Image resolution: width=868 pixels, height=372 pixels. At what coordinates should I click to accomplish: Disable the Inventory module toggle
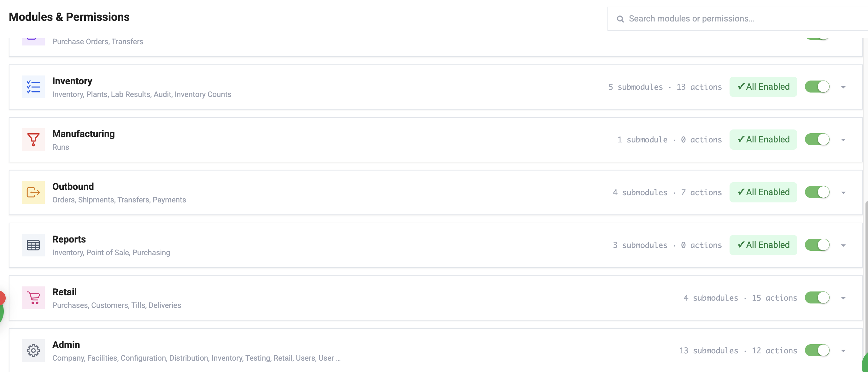[x=817, y=87]
